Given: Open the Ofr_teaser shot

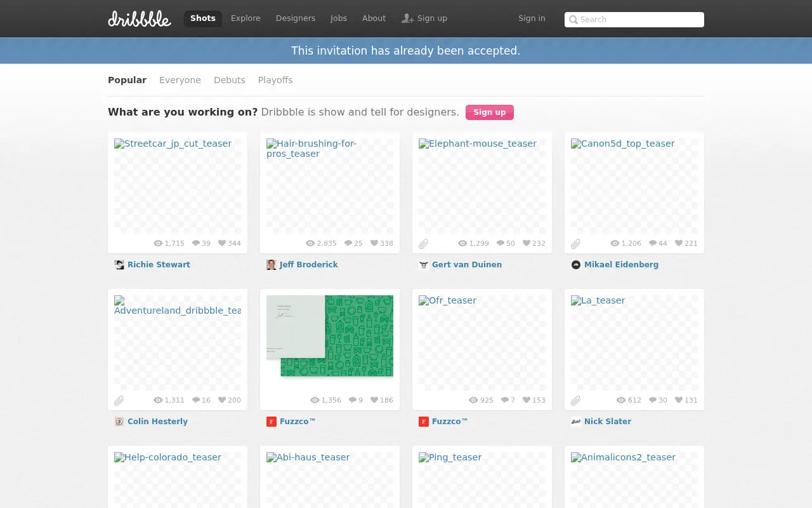Looking at the screenshot, I should [482, 343].
